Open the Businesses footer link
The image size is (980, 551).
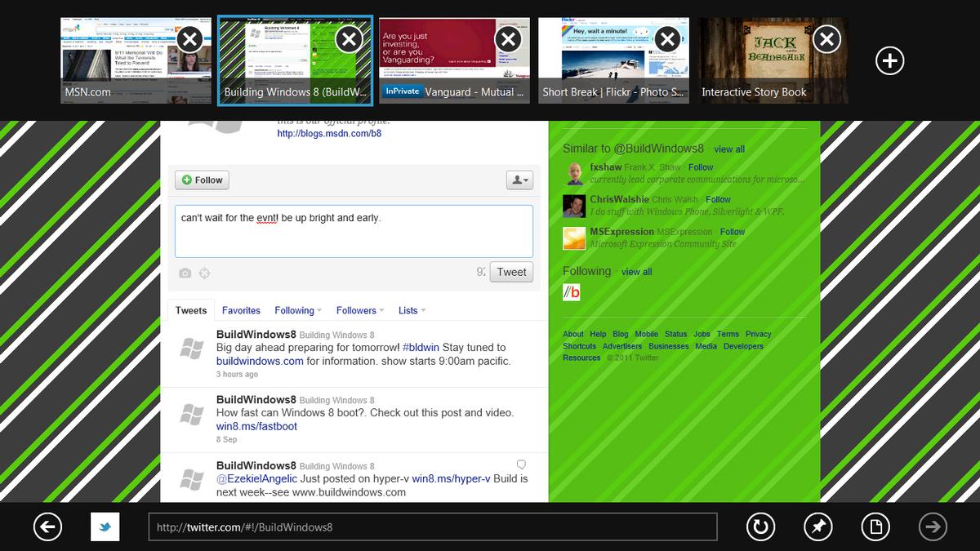[x=669, y=346]
